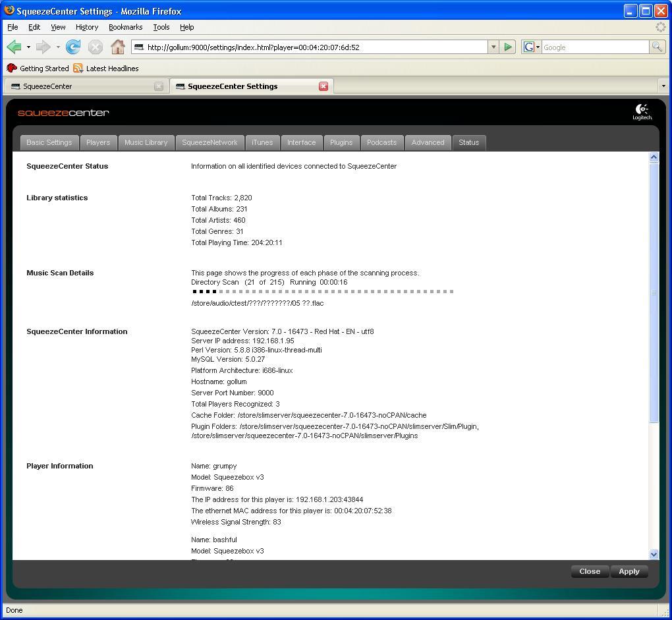The width and height of the screenshot is (672, 620).
Task: Open the Help menu
Action: [x=186, y=27]
